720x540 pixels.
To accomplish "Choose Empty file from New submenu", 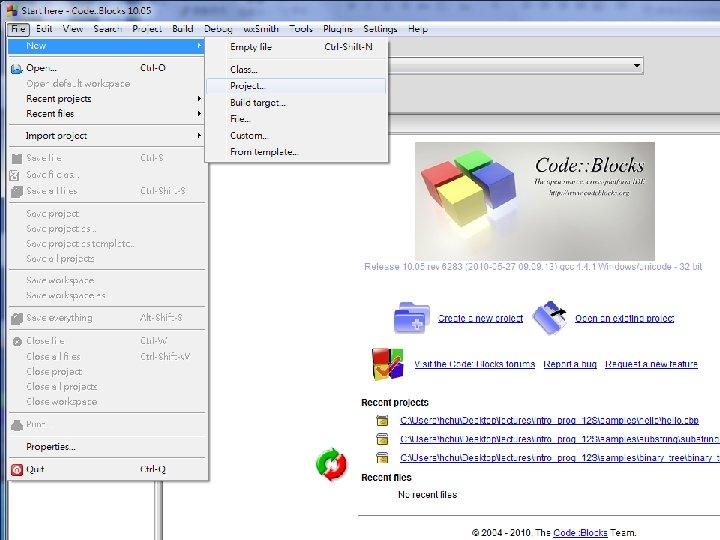I will pyautogui.click(x=296, y=47).
